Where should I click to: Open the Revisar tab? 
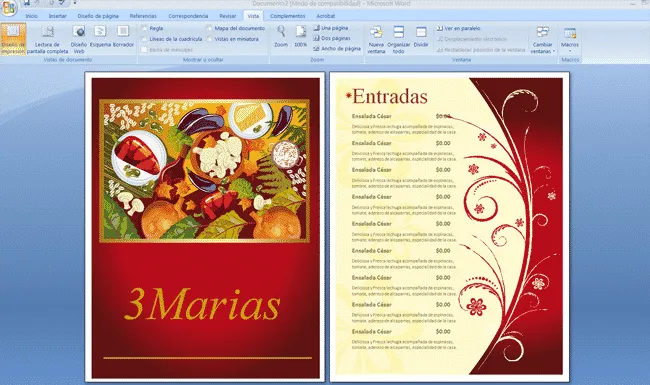click(x=228, y=16)
